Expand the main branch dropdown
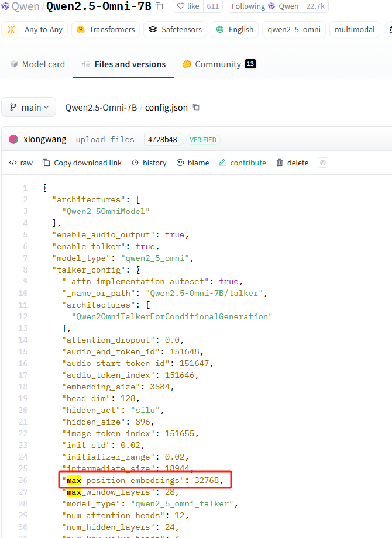Viewport: 392px width, 538px height. coord(29,107)
